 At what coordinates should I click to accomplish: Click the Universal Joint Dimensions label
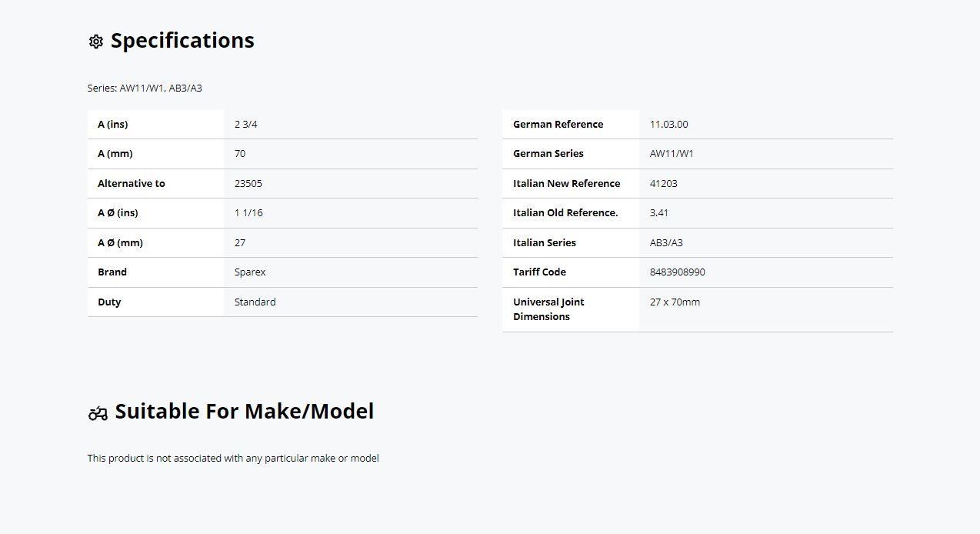click(548, 309)
